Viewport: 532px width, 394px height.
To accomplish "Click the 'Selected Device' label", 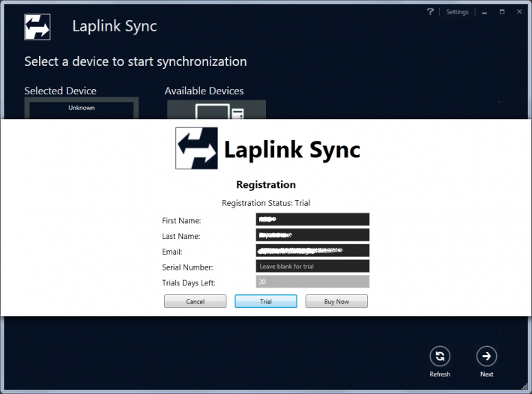I will click(61, 91).
